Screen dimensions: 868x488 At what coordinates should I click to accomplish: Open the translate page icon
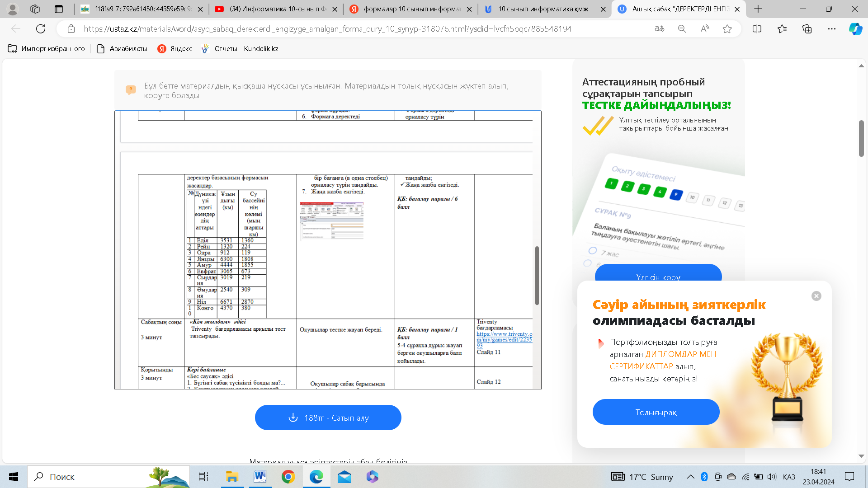659,29
